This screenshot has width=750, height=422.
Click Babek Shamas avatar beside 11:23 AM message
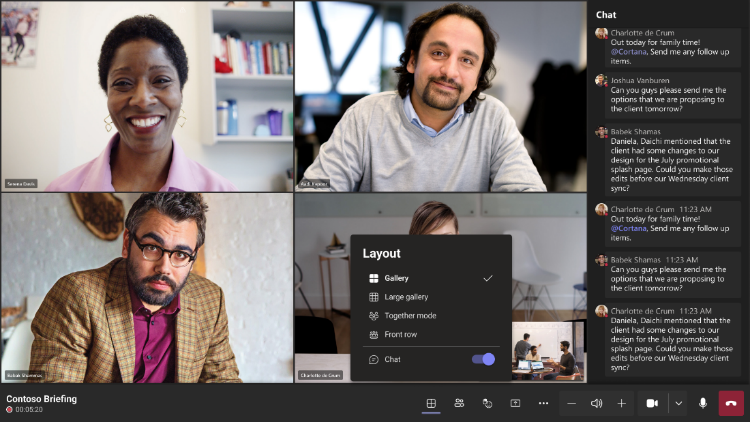[x=601, y=260]
